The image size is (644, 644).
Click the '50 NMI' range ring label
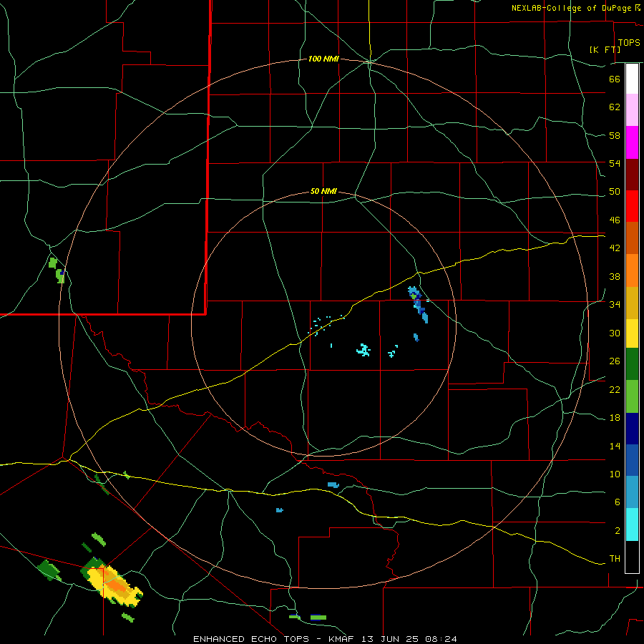[323, 191]
